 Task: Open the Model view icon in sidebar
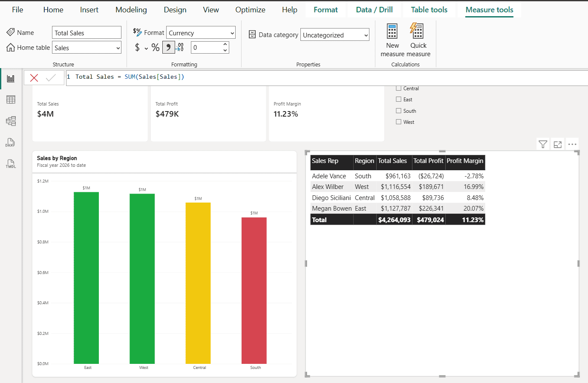point(11,121)
